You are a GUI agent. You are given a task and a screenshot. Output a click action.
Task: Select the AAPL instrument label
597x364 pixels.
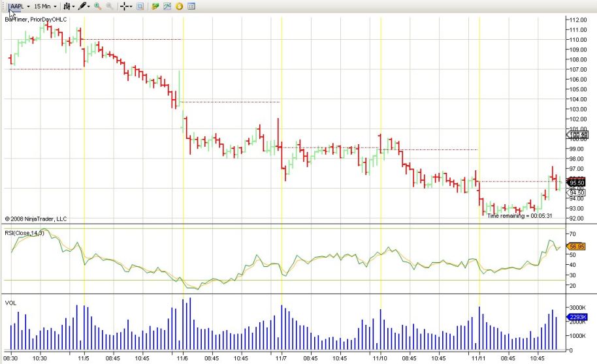(17, 7)
